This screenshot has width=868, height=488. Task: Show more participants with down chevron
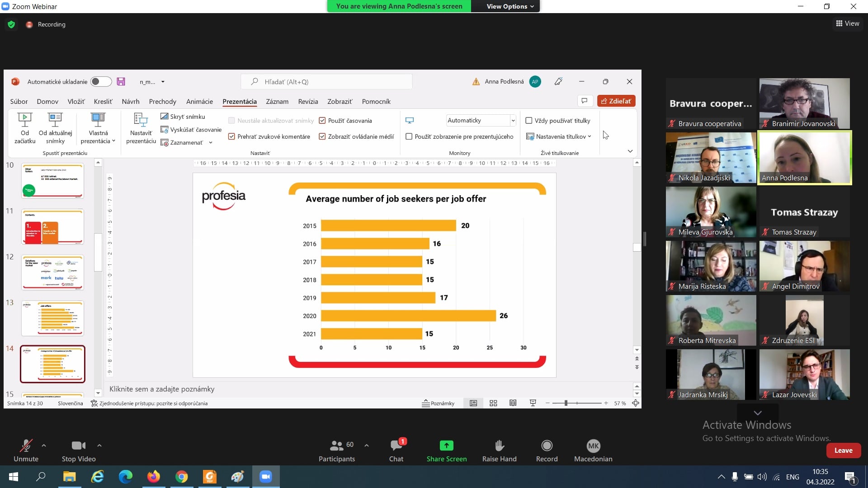click(758, 413)
